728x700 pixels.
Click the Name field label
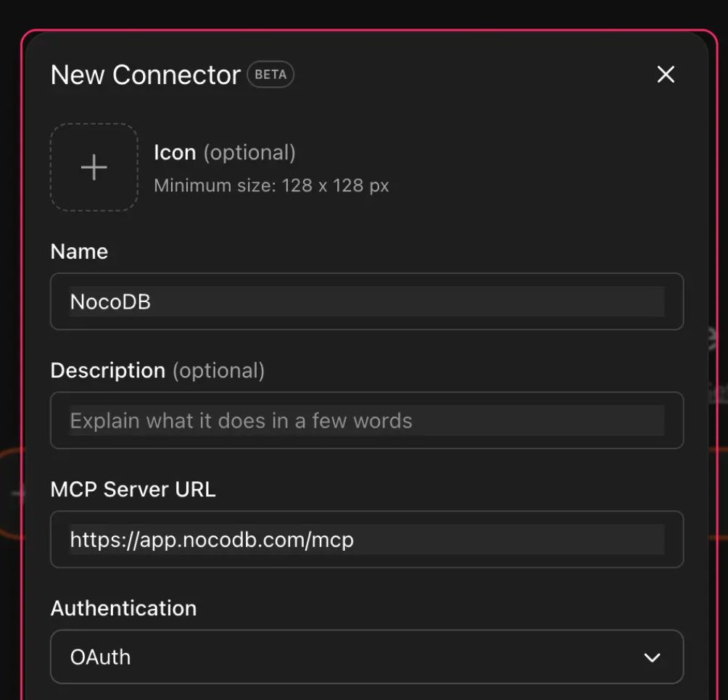79,251
